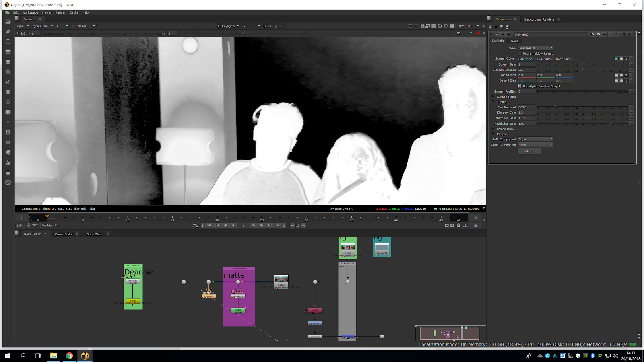The height and width of the screenshot is (362, 644).
Task: Open the Draw nodes menu in toolbar
Action: click(8, 32)
